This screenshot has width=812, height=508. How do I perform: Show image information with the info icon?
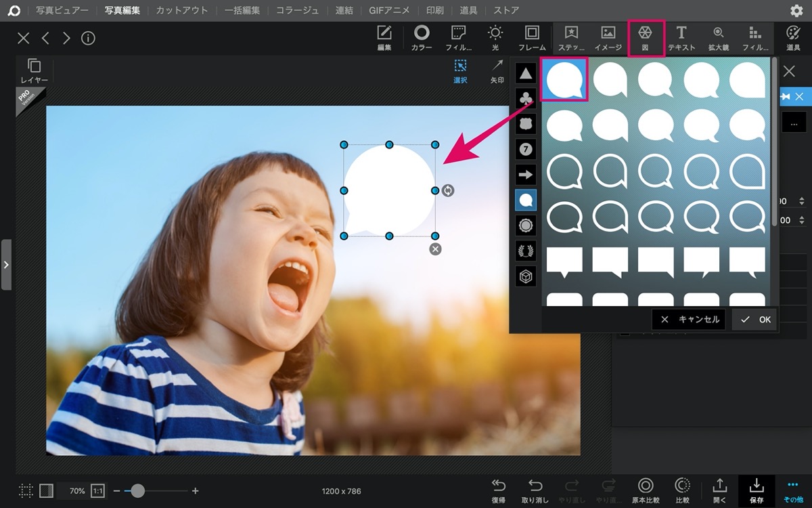[88, 39]
